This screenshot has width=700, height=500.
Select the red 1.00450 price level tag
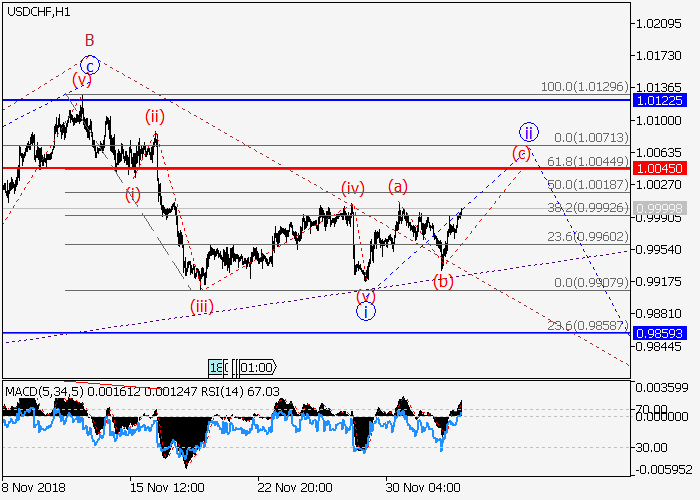point(661,169)
